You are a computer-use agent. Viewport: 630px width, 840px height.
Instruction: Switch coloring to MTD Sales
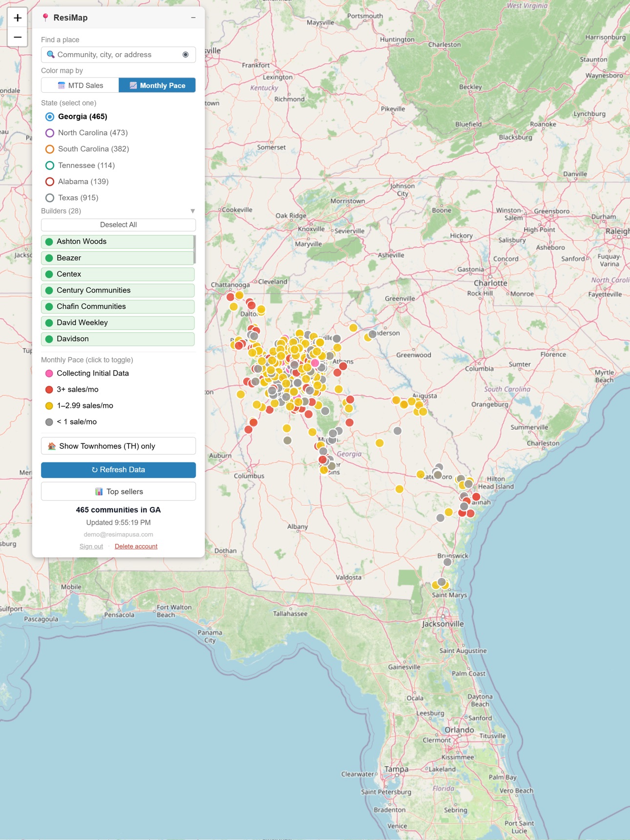[x=80, y=85]
